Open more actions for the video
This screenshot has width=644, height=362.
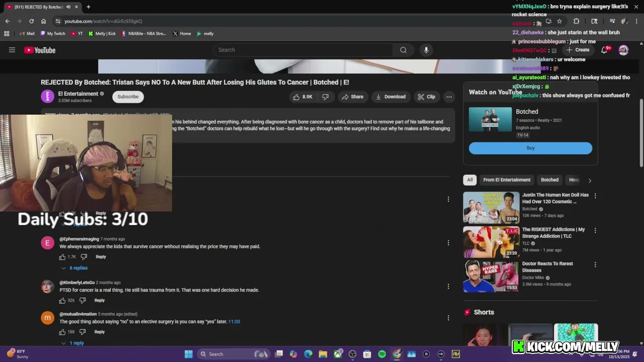(x=449, y=97)
